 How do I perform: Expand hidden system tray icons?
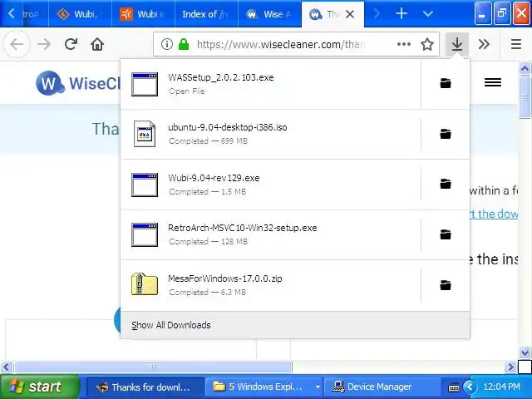tap(470, 387)
